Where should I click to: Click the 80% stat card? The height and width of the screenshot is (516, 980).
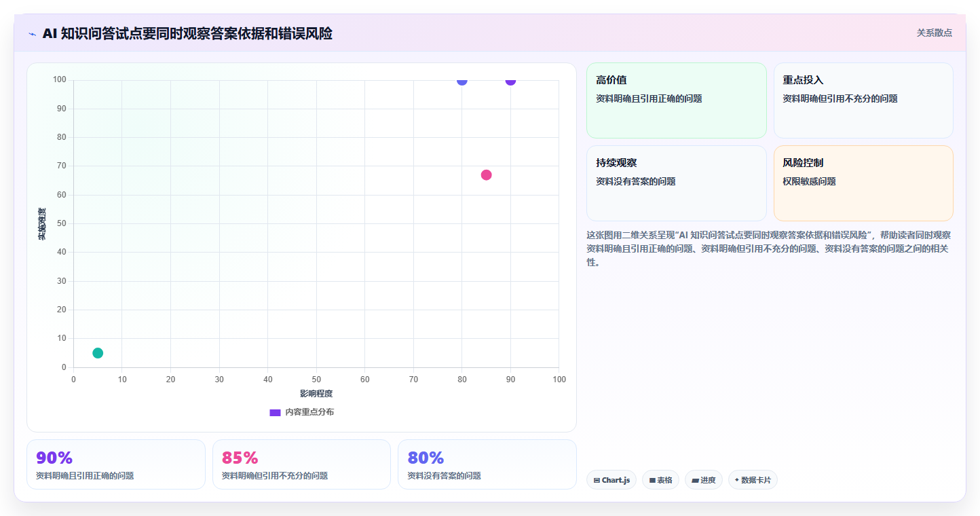pos(487,464)
